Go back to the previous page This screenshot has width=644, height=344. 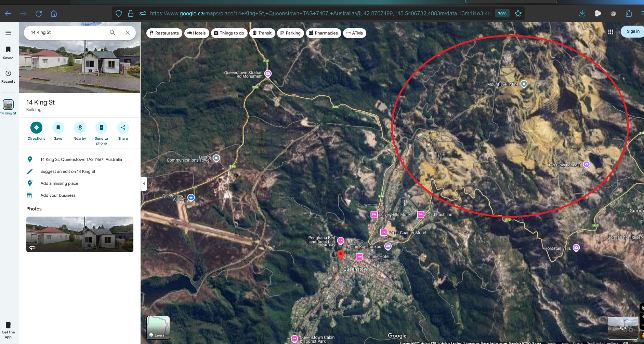[8, 14]
